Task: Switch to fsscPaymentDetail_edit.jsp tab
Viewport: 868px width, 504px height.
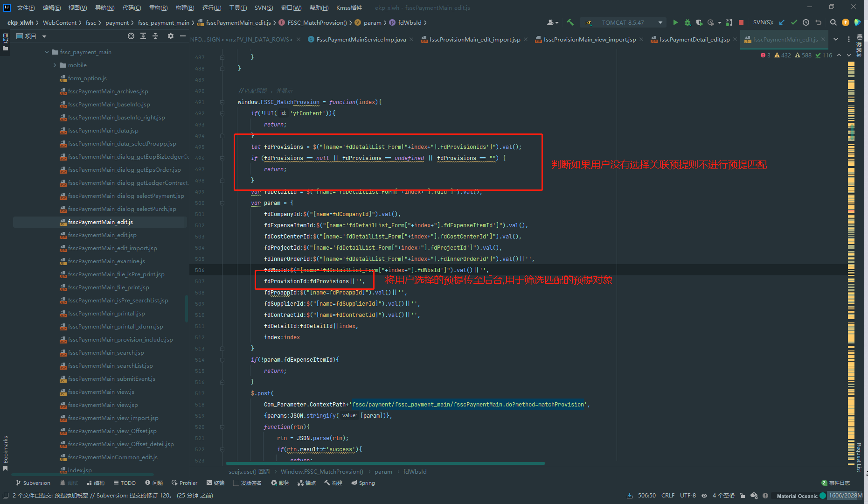Action: pyautogui.click(x=694, y=40)
